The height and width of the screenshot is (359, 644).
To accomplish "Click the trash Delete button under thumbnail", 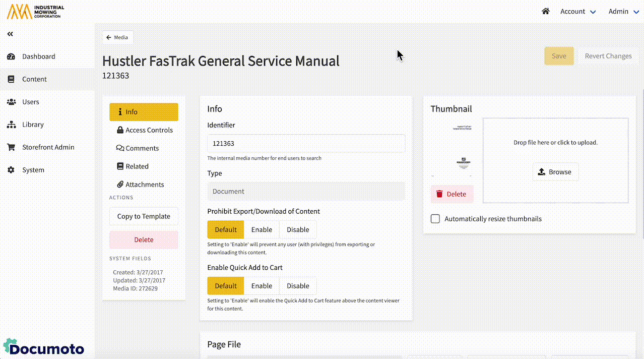I will (452, 194).
